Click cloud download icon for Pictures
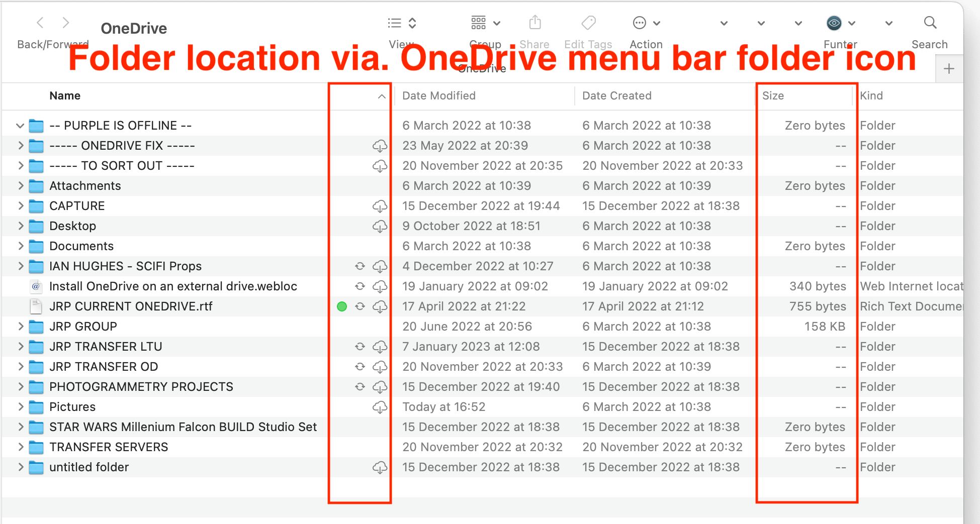 click(380, 407)
